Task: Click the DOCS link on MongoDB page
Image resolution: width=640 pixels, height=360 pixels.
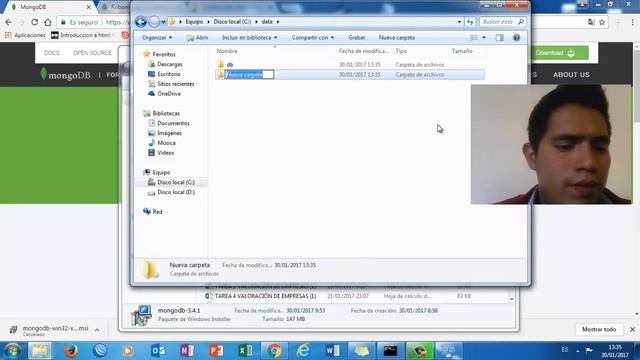Action: (x=52, y=53)
